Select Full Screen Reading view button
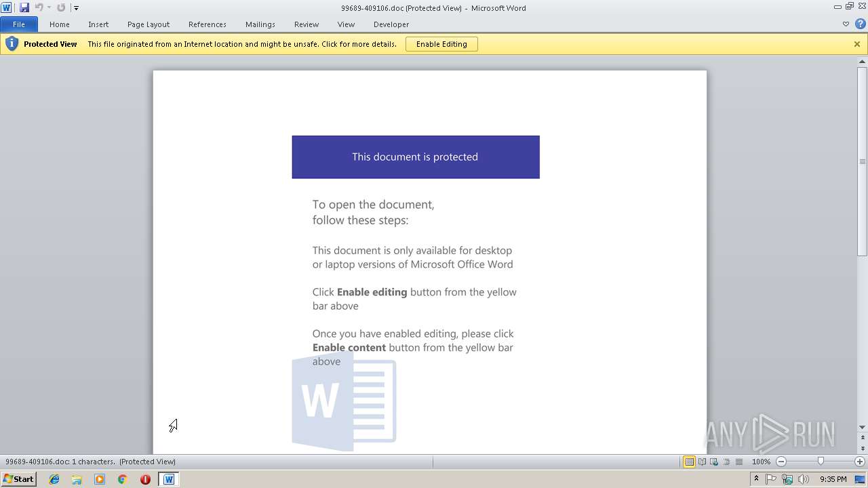 click(702, 462)
